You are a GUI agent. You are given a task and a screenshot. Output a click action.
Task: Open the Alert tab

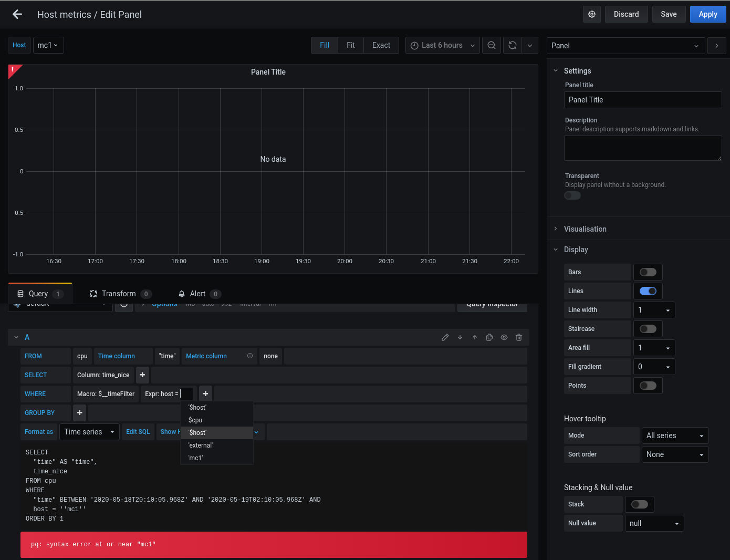click(x=199, y=293)
